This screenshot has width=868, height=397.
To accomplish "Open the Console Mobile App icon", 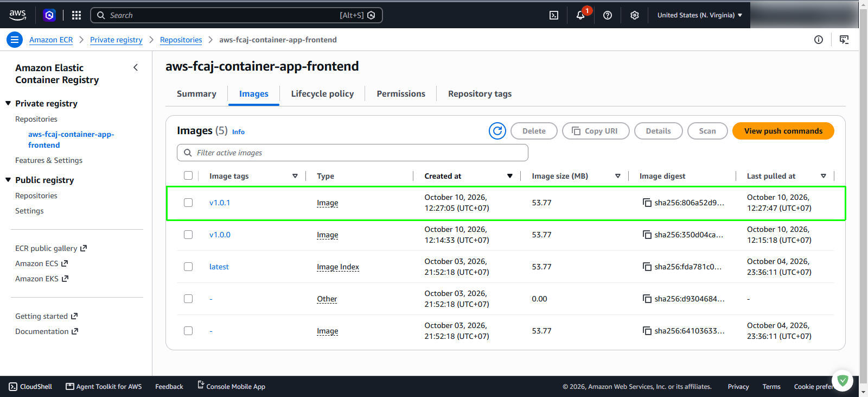I will pyautogui.click(x=201, y=385).
